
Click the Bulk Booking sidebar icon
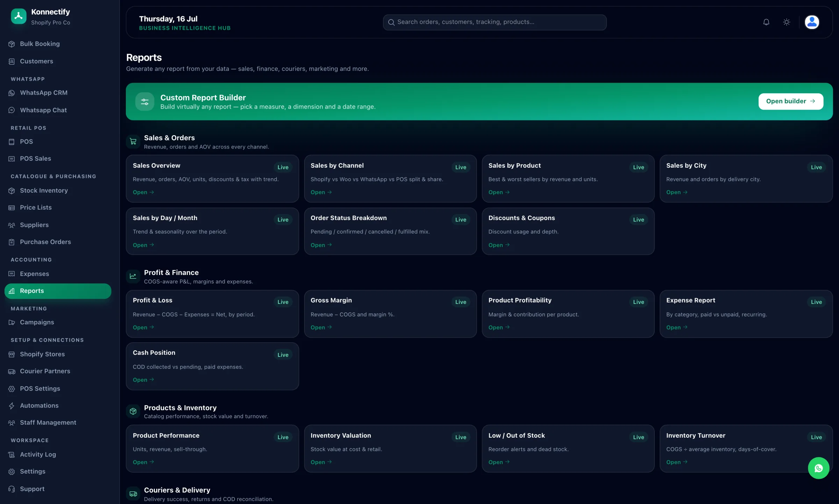[12, 44]
